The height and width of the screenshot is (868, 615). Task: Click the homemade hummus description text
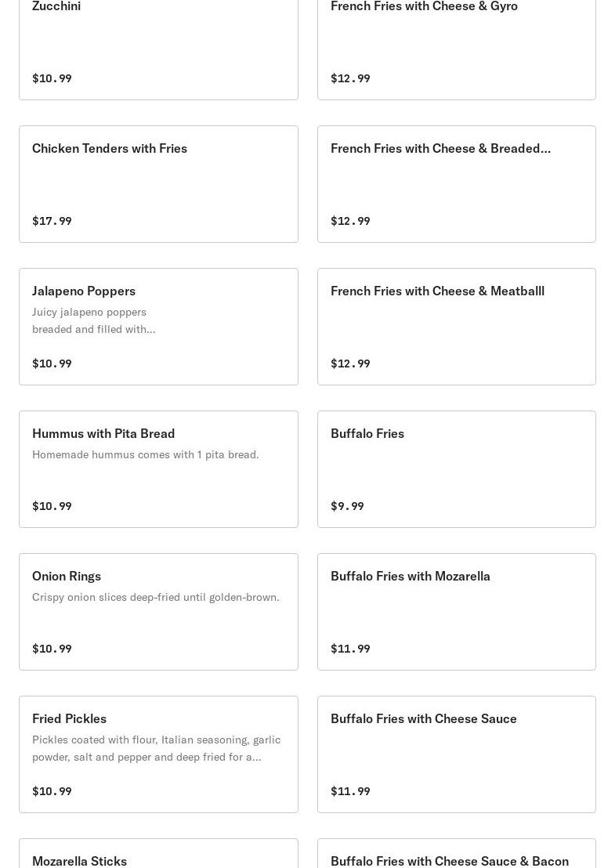pos(145,454)
